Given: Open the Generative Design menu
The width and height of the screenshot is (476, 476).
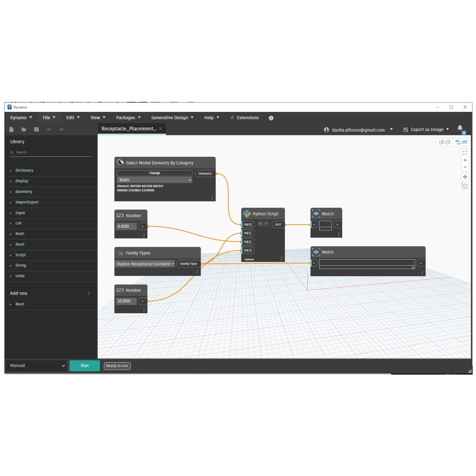Looking at the screenshot, I should 172,118.
